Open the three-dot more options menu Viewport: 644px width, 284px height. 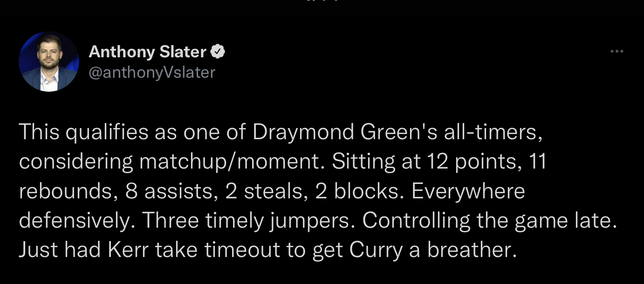click(x=616, y=52)
